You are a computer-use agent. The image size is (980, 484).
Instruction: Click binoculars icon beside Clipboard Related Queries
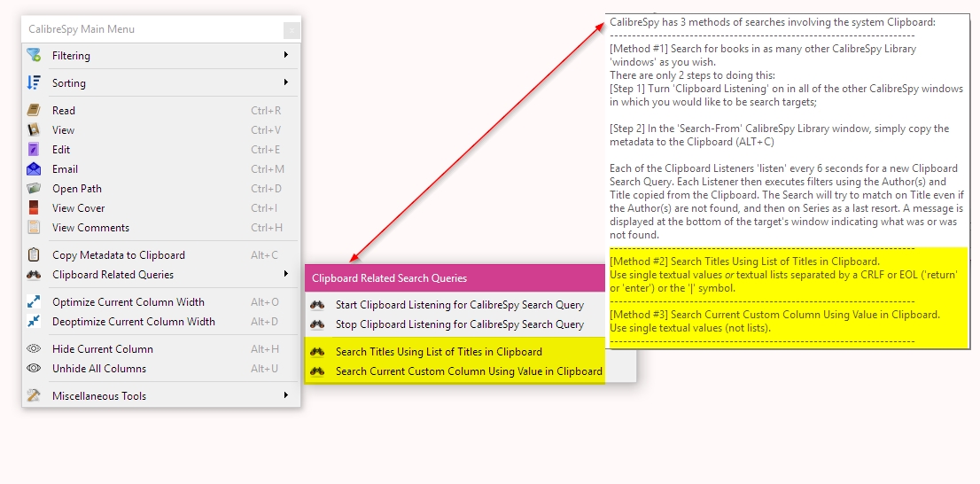(34, 274)
